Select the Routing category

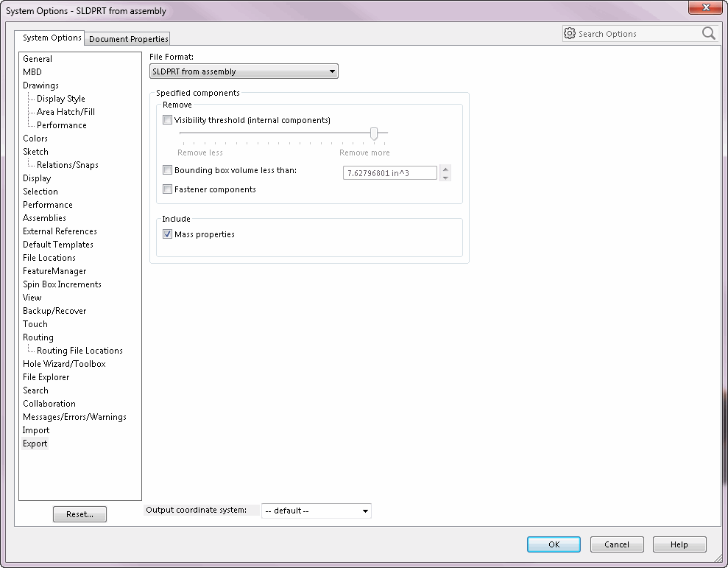38,337
